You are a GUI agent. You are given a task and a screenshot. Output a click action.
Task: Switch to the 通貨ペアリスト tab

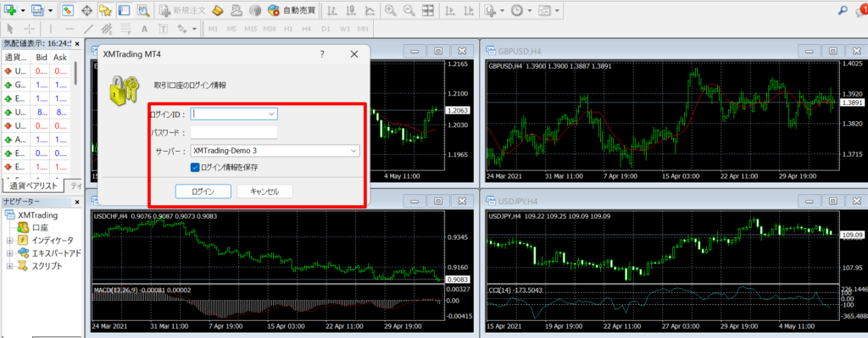34,186
